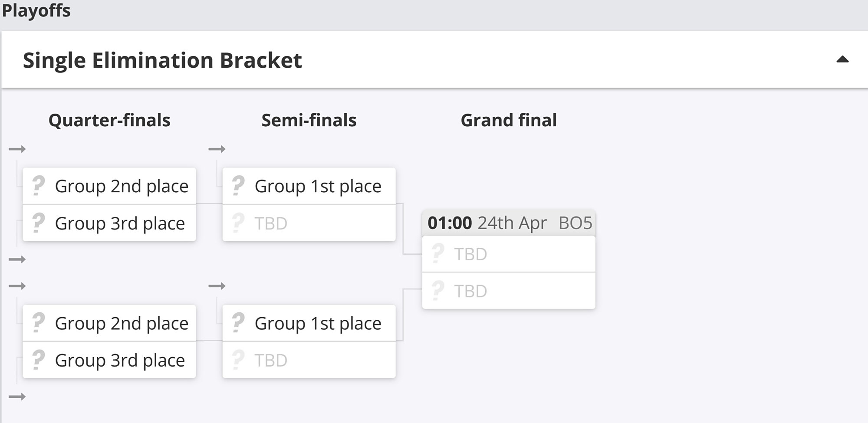This screenshot has width=868, height=423.
Task: Click question mark icon of top Group 1st place
Action: click(238, 186)
